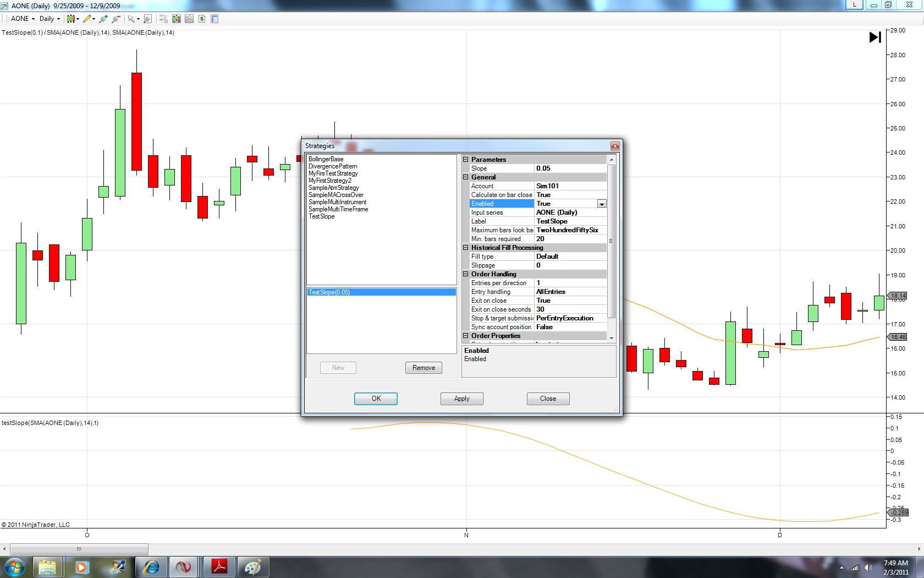Select TestSlope in available strategies list
Image resolution: width=924 pixels, height=578 pixels.
pyautogui.click(x=322, y=216)
